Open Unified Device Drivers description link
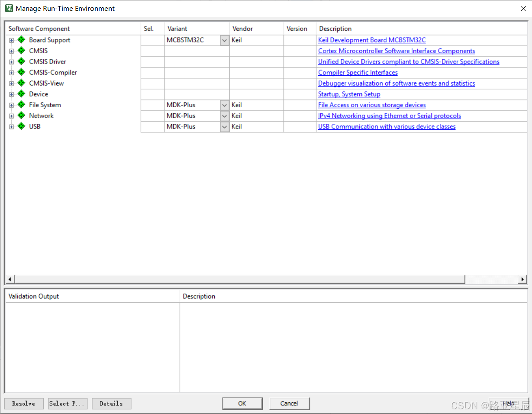The width and height of the screenshot is (532, 414). point(409,61)
